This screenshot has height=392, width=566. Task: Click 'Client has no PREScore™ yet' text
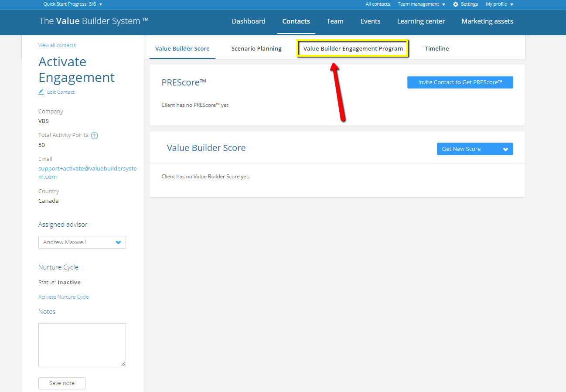click(x=195, y=105)
